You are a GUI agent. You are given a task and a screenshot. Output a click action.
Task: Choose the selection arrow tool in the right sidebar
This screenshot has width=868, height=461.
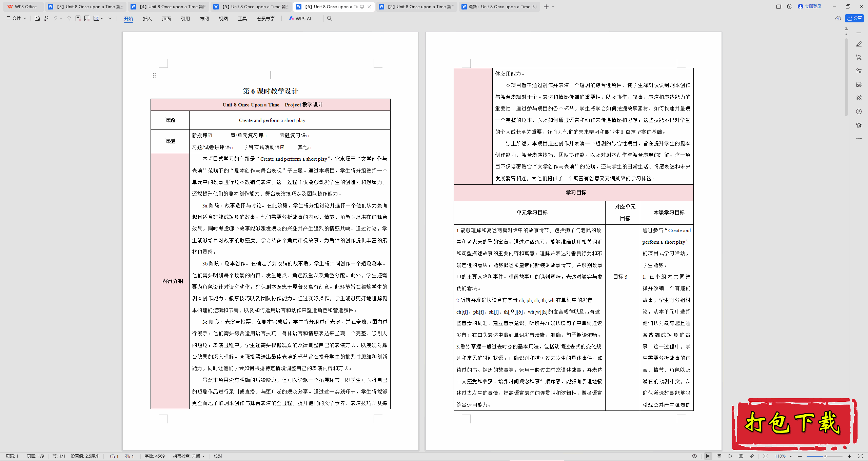[x=859, y=57]
